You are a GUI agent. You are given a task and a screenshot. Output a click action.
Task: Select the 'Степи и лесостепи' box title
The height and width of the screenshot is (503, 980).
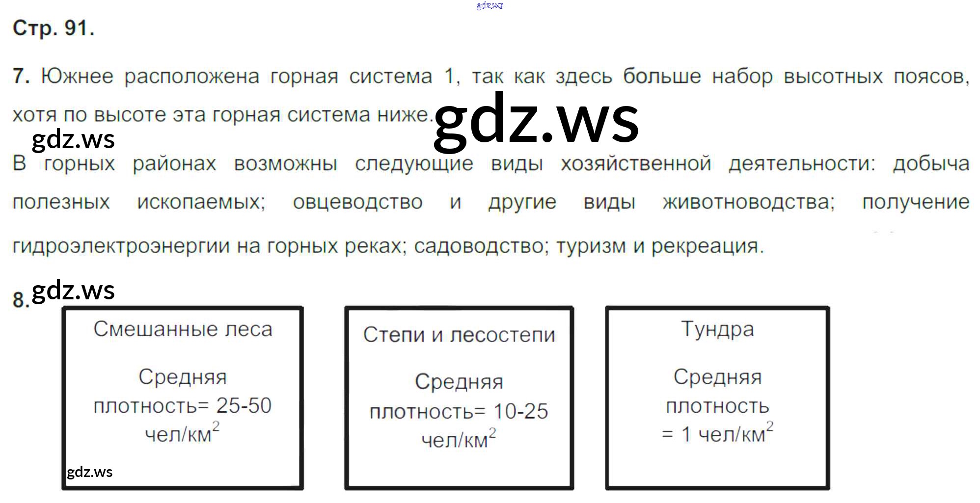(459, 335)
